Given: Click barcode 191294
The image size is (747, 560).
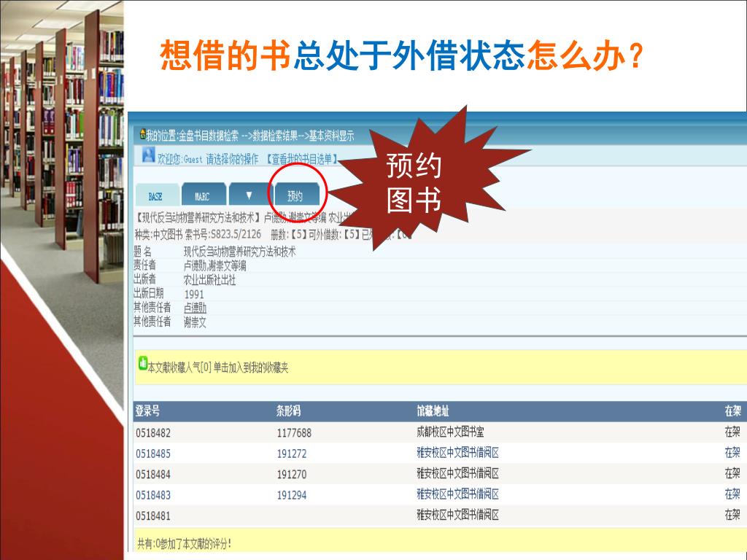Looking at the screenshot, I should point(292,495).
